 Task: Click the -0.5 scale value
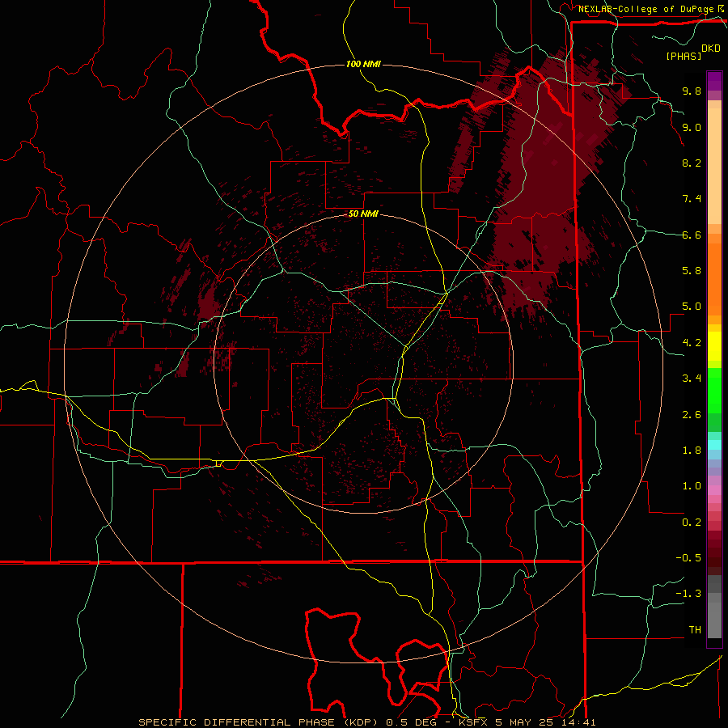(x=688, y=558)
